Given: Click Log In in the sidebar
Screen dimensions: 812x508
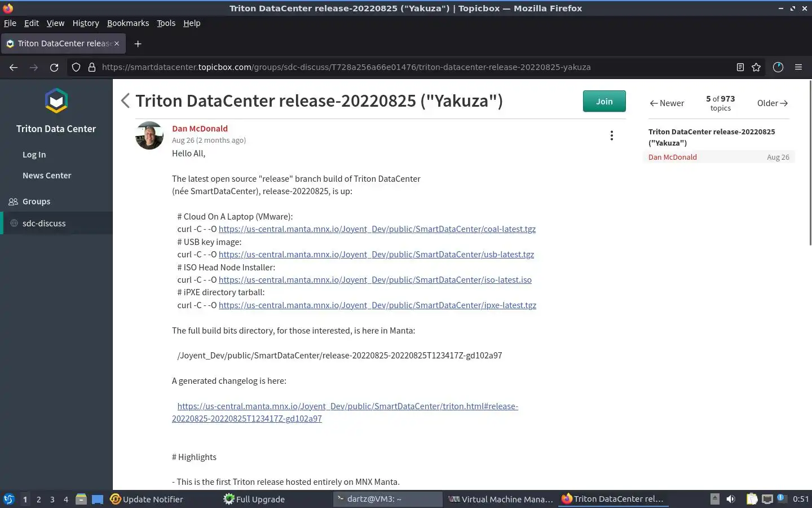Looking at the screenshot, I should (34, 155).
